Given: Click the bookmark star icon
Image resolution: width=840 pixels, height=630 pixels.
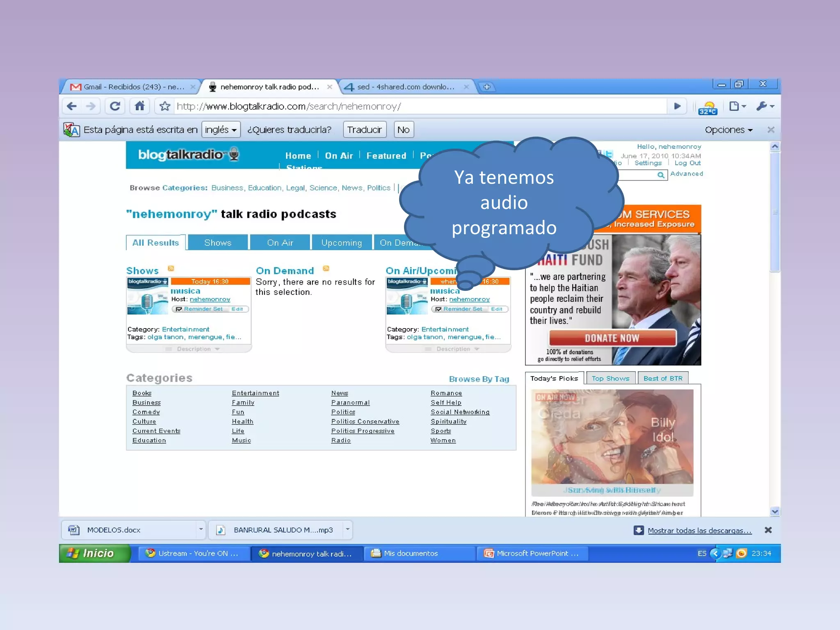Looking at the screenshot, I should (x=165, y=106).
